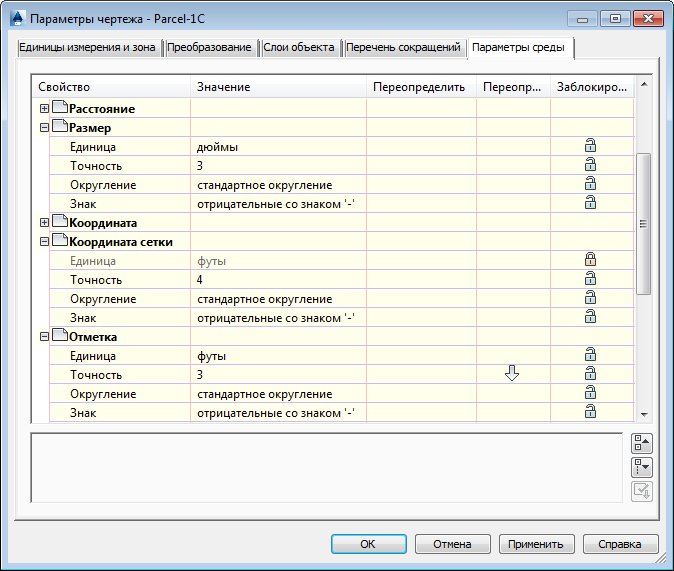The width and height of the screenshot is (674, 571).
Task: Click the scrollbar up arrow
Action: 644,84
